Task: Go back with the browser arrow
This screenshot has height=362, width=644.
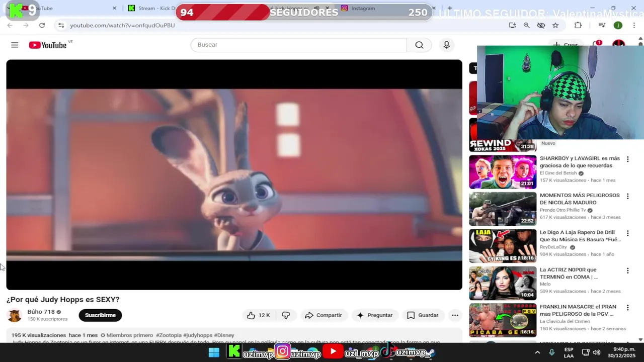Action: point(10,25)
